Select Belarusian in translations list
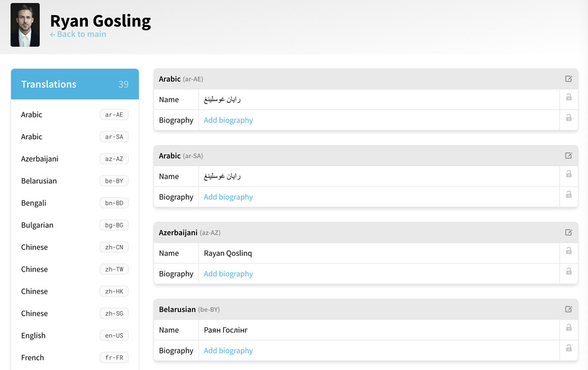This screenshot has width=588, height=370. point(75,181)
